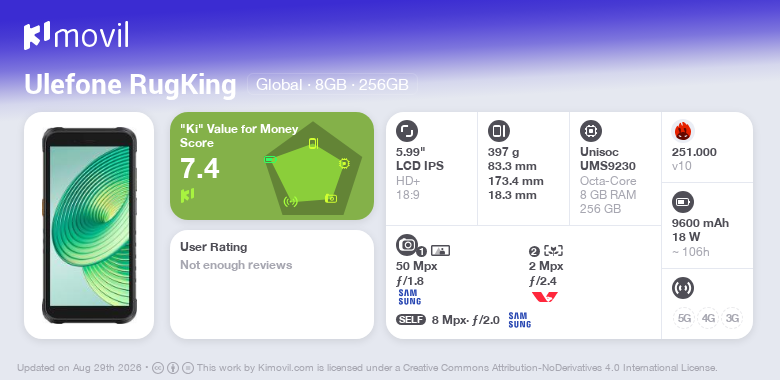Click the battery capacity icon
The height and width of the screenshot is (380, 780).
683,202
